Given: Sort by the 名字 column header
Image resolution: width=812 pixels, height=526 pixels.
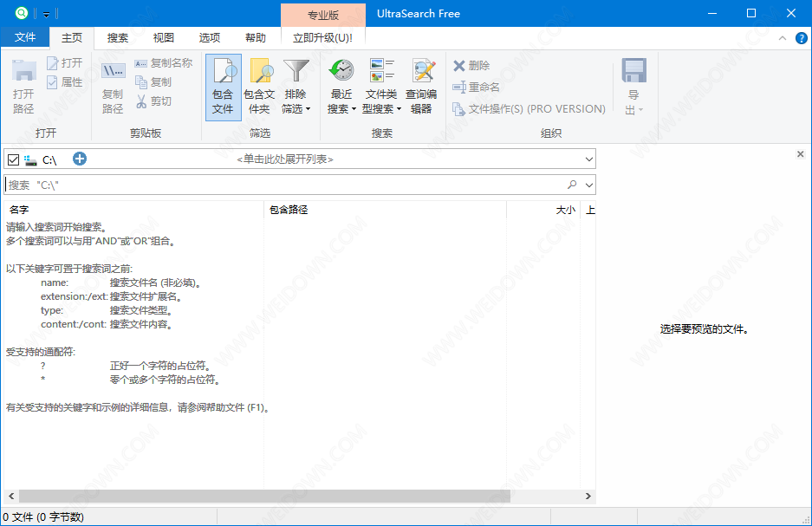Looking at the screenshot, I should click(134, 210).
